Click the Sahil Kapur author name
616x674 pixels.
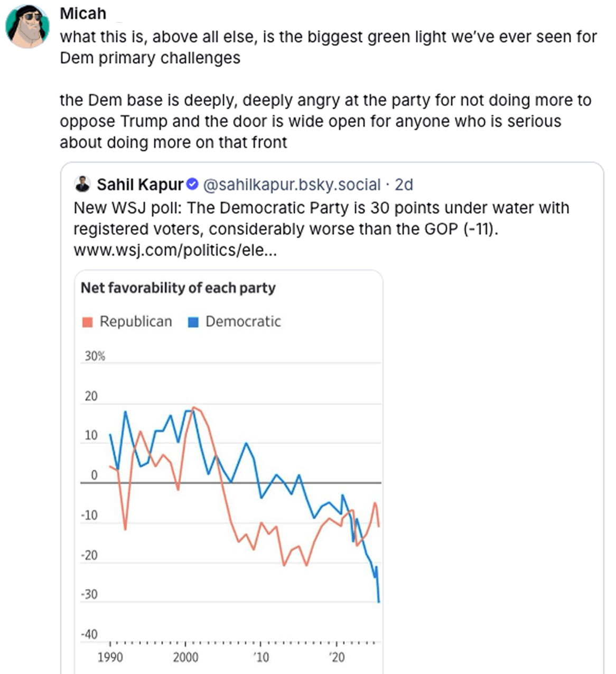[x=139, y=184]
